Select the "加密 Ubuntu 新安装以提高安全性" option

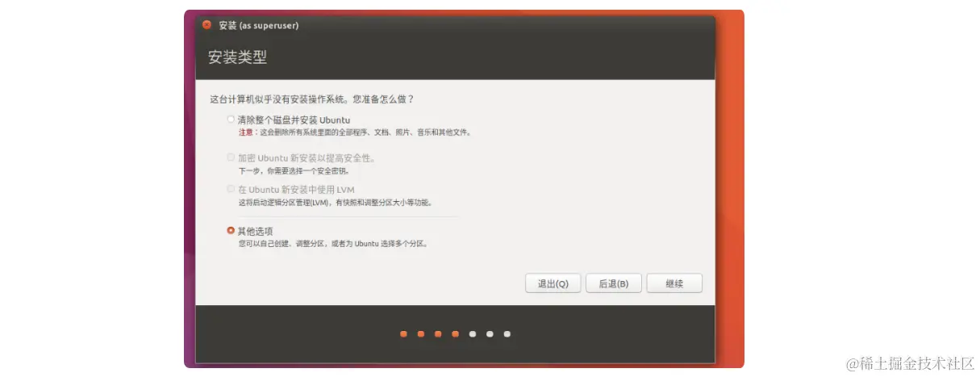click(x=231, y=157)
